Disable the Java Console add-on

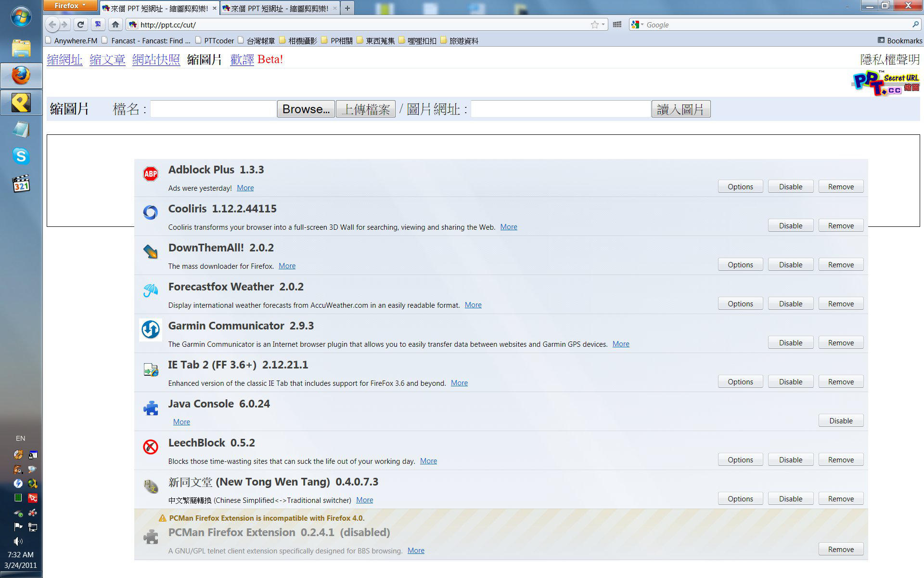point(840,420)
